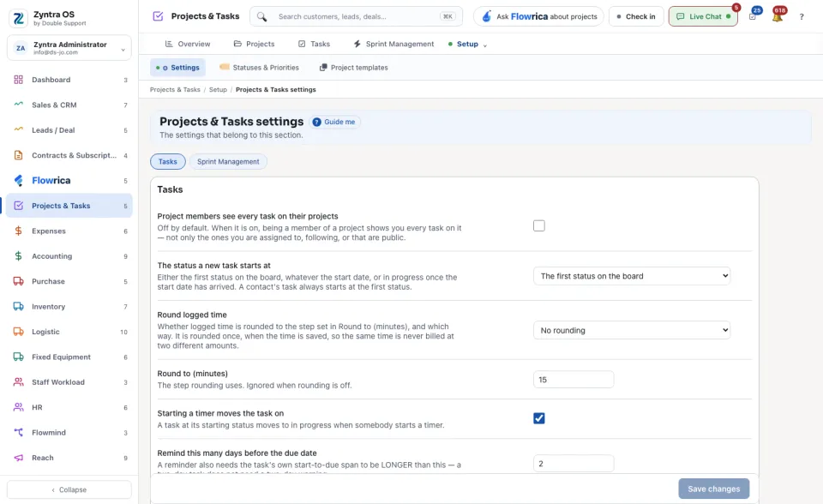
Task: Open Project templates sub-tab
Action: (x=354, y=67)
